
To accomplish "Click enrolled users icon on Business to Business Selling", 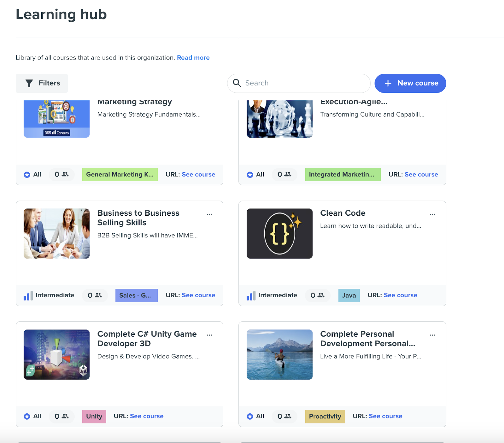I will click(x=98, y=295).
